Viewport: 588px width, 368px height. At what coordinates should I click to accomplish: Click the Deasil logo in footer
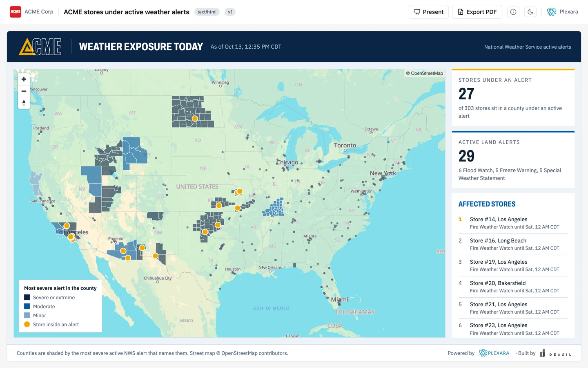[x=555, y=353]
